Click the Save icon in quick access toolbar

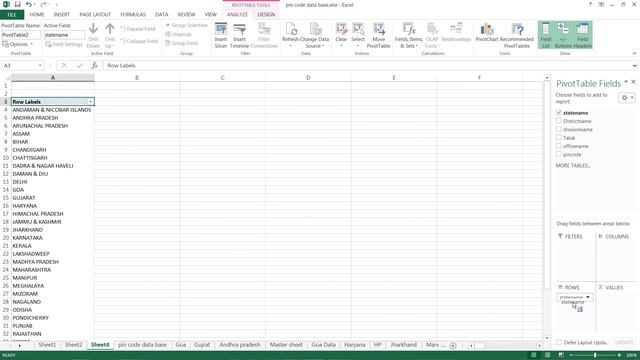18,4
